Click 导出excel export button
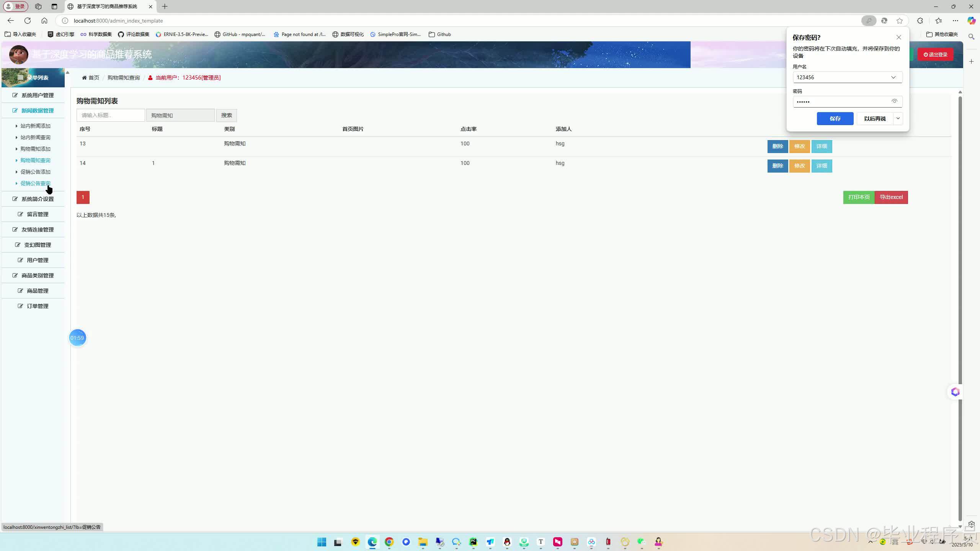Screen dimensions: 980x551 point(891,197)
